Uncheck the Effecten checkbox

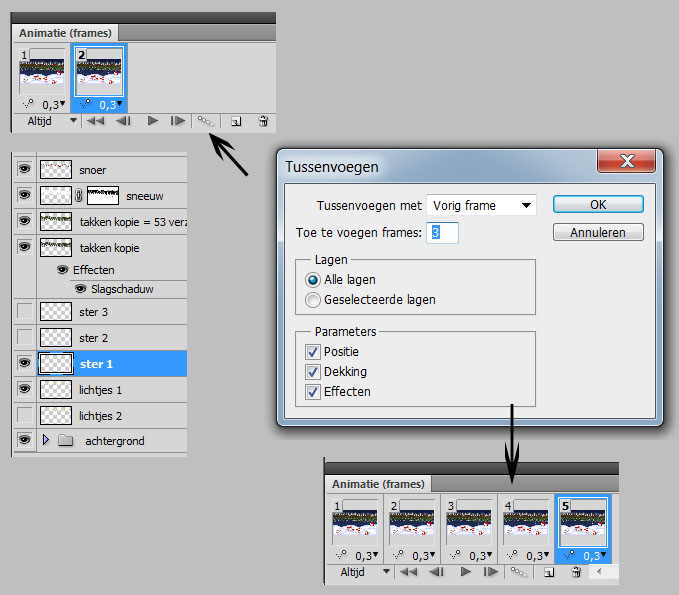313,391
